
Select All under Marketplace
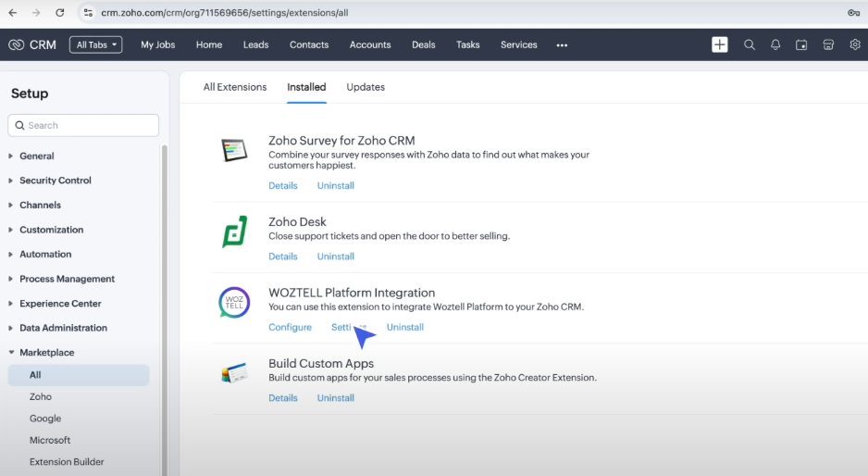coord(79,375)
